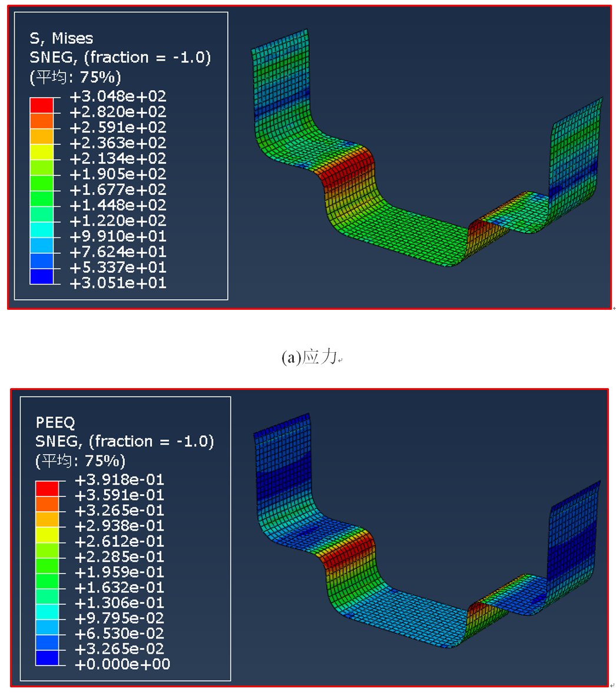Click "(平均: 75%)" text in PEEQ legend
The height and width of the screenshot is (695, 616).
pyautogui.click(x=81, y=461)
